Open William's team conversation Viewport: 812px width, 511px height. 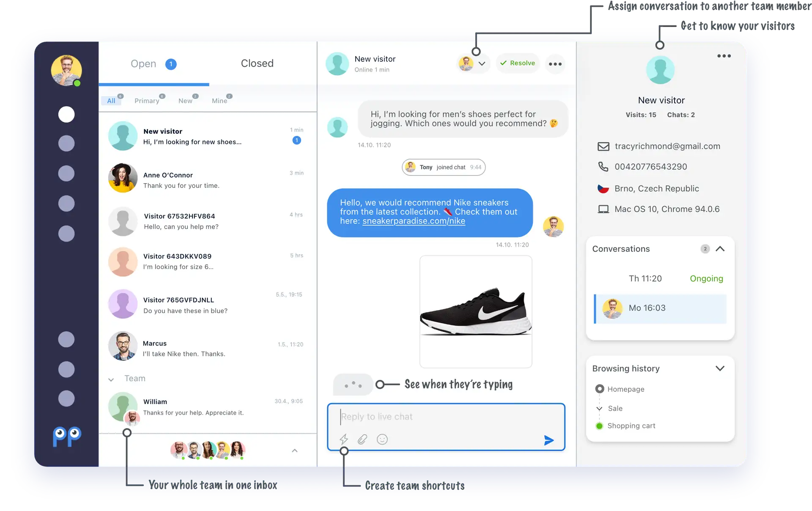point(208,407)
